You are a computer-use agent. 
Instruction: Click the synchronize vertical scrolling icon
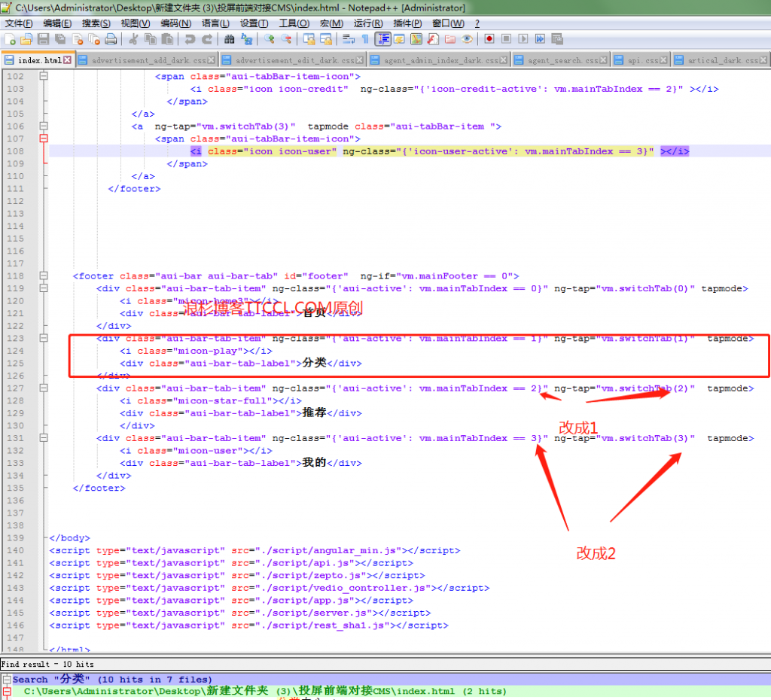click(x=309, y=39)
